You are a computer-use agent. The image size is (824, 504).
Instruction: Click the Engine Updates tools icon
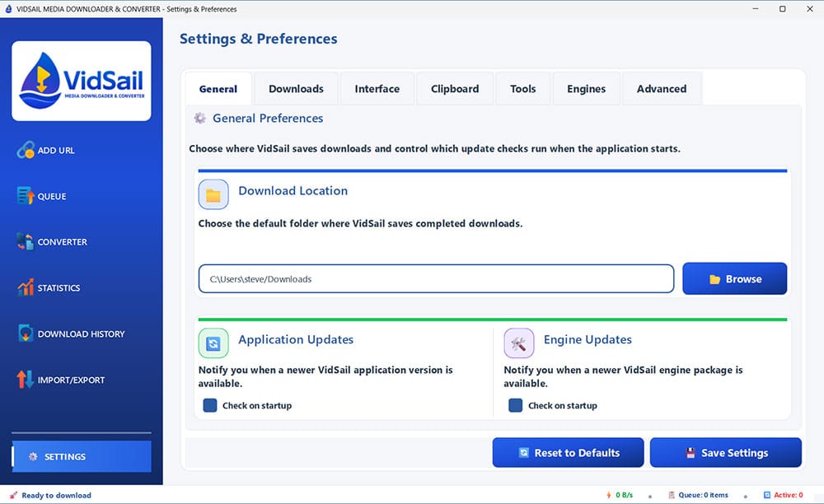click(x=518, y=343)
